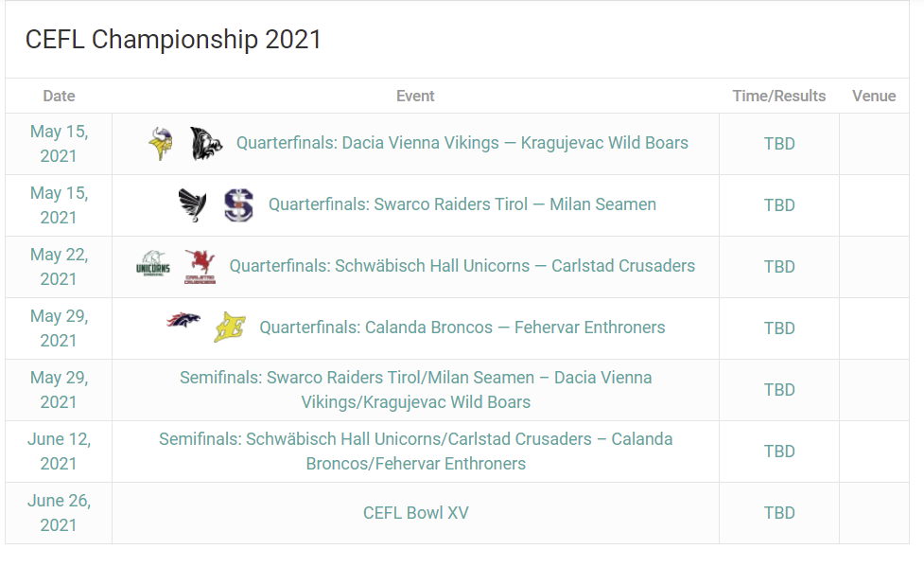
Task: Click the Swarco Raiders Tirol logo
Action: tap(193, 204)
